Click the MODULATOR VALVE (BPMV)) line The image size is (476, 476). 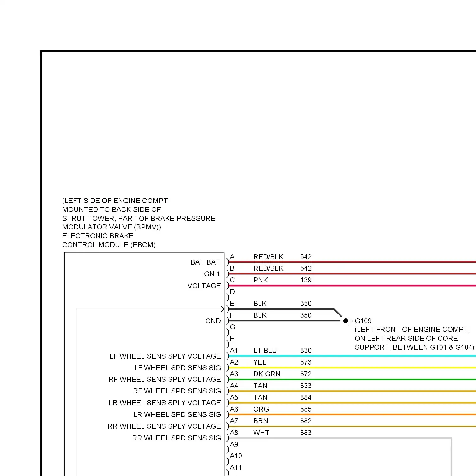click(112, 227)
